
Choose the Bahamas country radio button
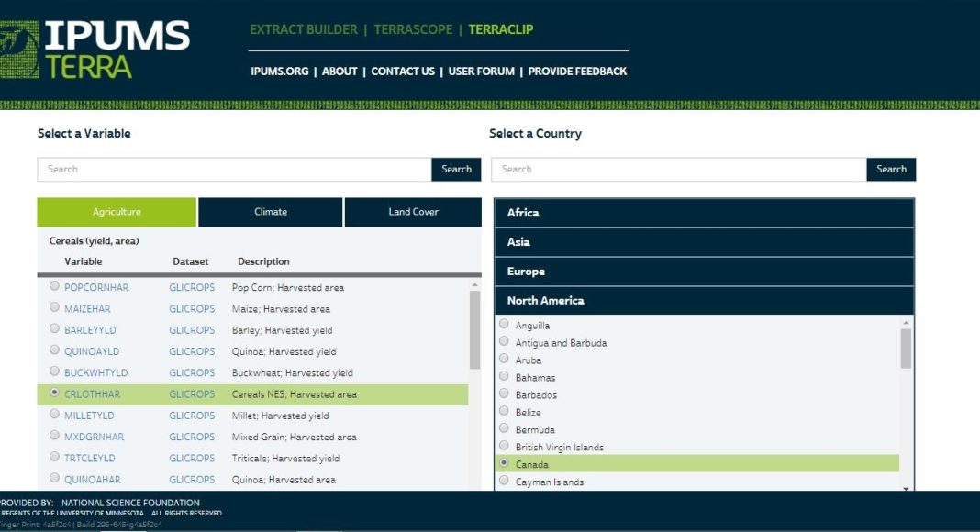(x=503, y=377)
